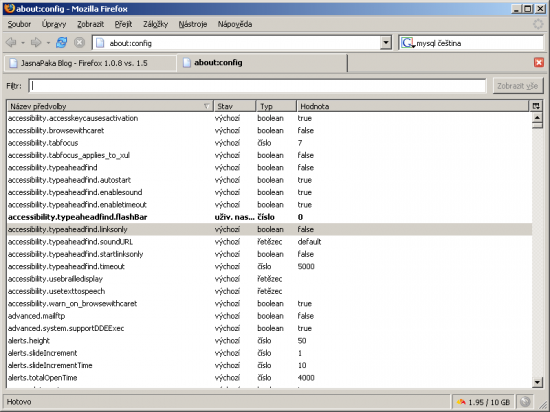Open the search engine selector icon
Screen dimensions: 550x412
point(408,43)
